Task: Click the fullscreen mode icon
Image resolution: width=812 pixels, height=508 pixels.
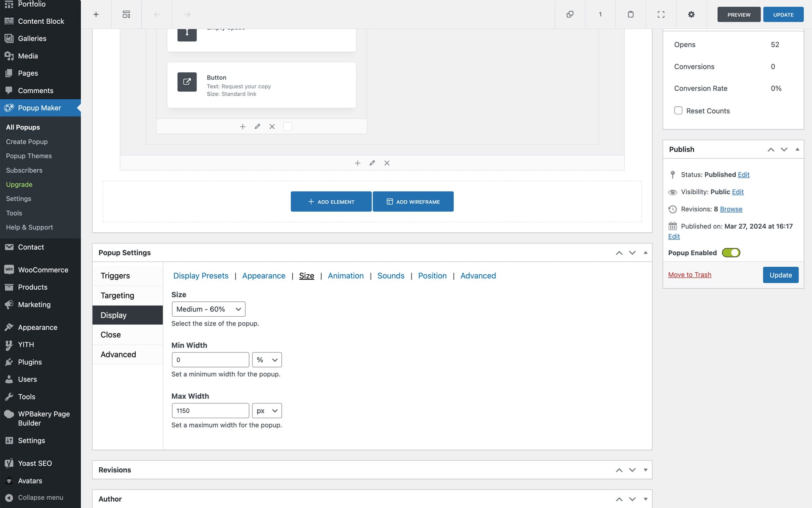Action: pyautogui.click(x=661, y=14)
